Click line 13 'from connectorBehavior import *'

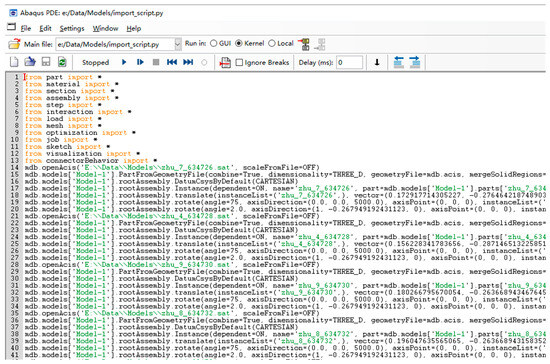point(91,161)
